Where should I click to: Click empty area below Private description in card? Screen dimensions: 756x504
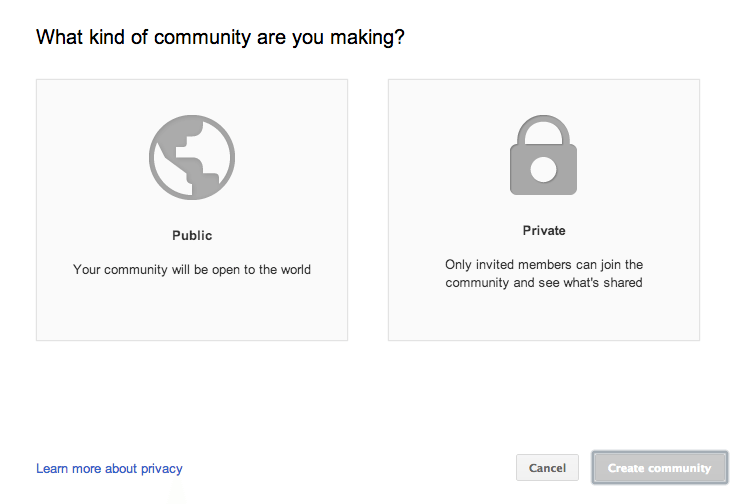coord(544,316)
